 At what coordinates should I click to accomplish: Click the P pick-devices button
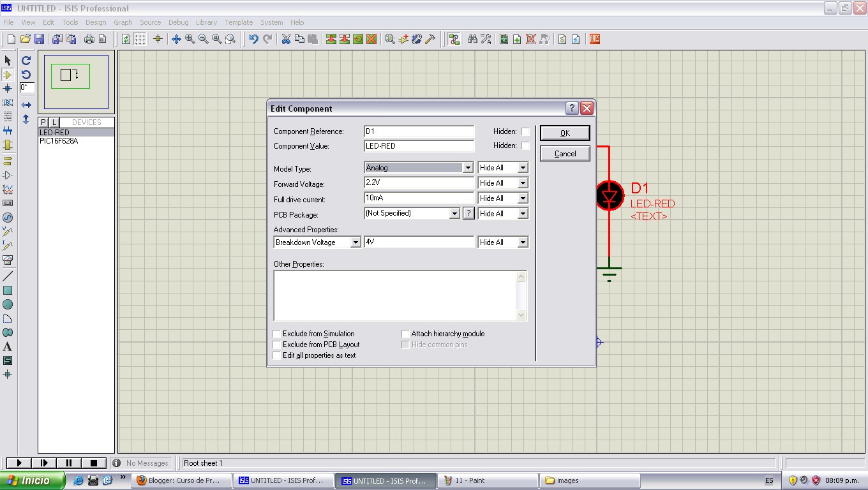[43, 122]
